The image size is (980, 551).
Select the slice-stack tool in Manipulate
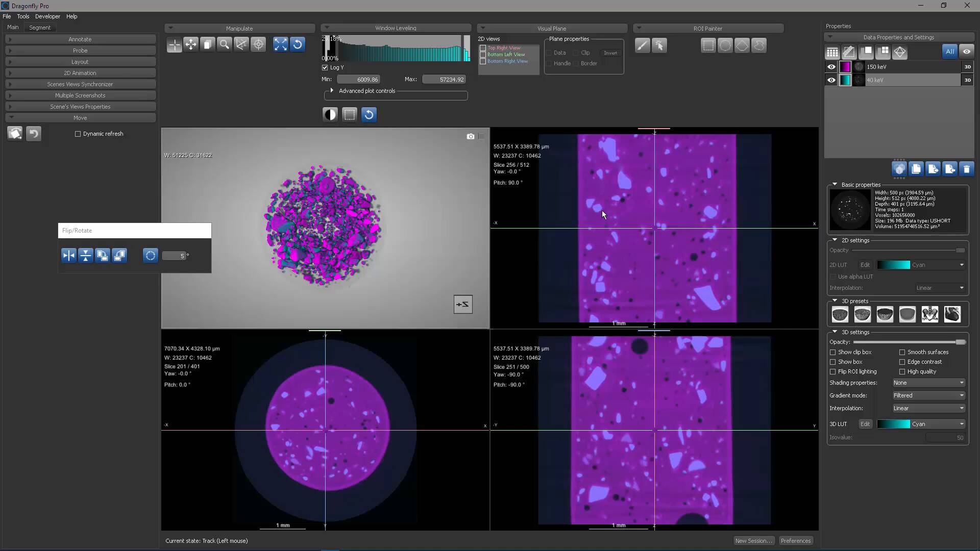click(208, 45)
